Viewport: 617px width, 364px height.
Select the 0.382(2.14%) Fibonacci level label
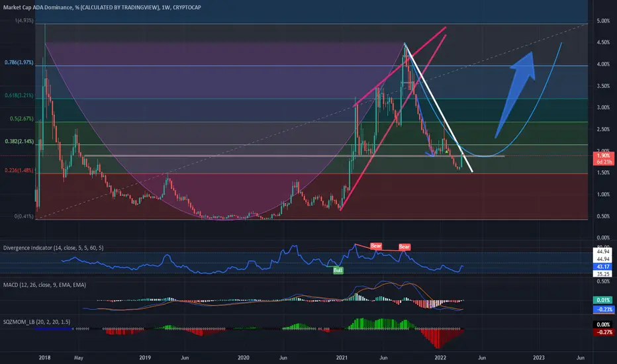(19, 141)
